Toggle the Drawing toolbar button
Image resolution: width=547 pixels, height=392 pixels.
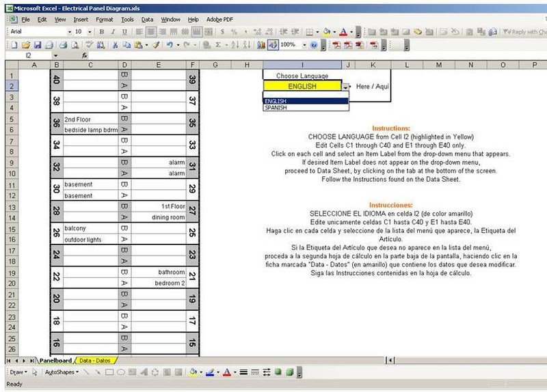[x=273, y=45]
